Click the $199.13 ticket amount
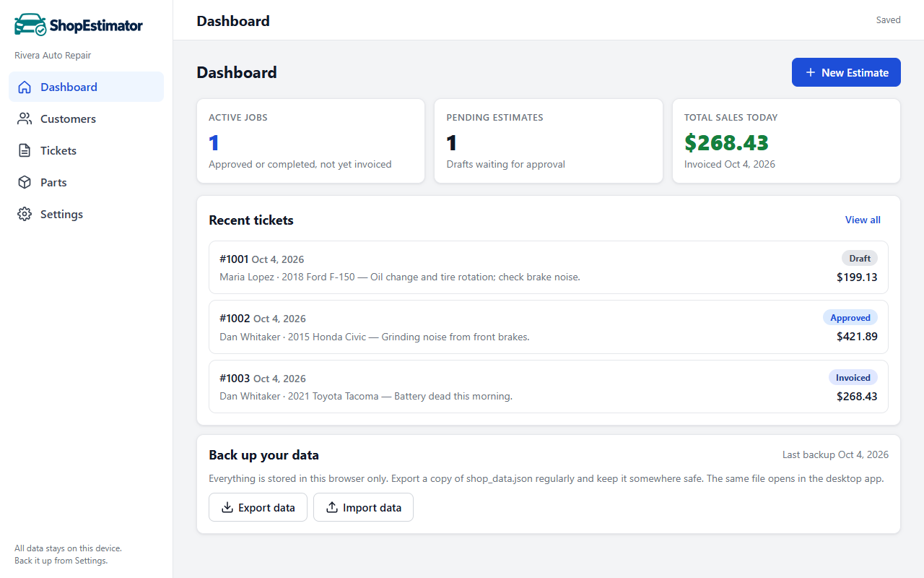The width and height of the screenshot is (924, 578). pyautogui.click(x=857, y=277)
